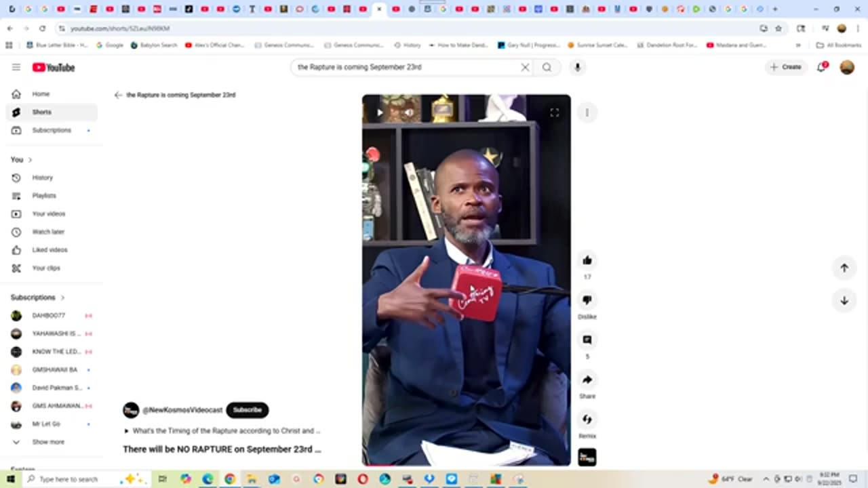This screenshot has height=488, width=868.
Task: Open a new browser tab
Action: [775, 9]
